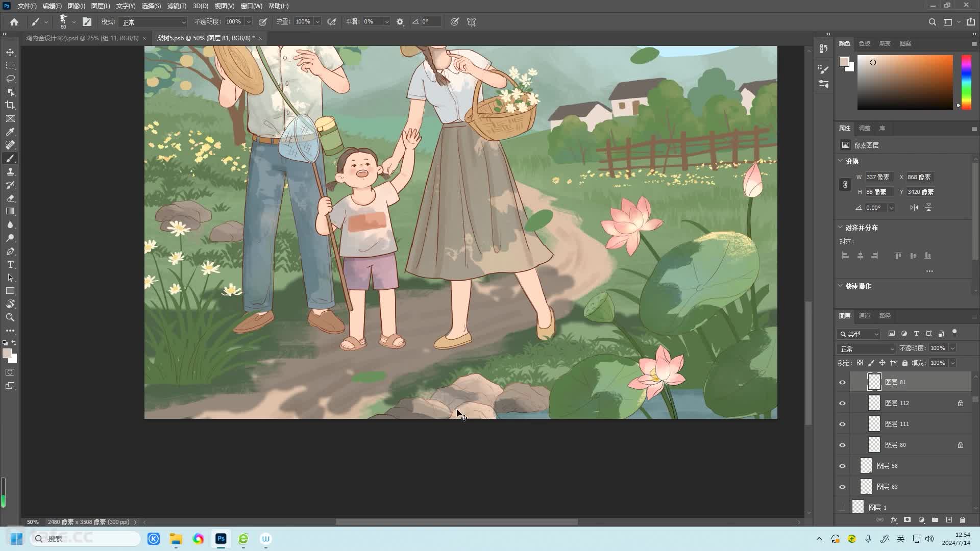Select the Horizontal Type tool
Viewport: 980px width, 551px height.
coord(10,264)
